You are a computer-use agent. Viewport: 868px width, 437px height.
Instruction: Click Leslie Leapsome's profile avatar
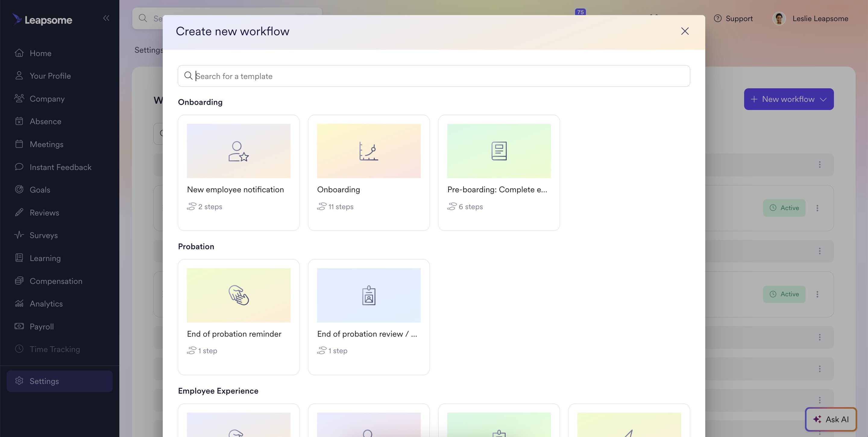pos(779,18)
